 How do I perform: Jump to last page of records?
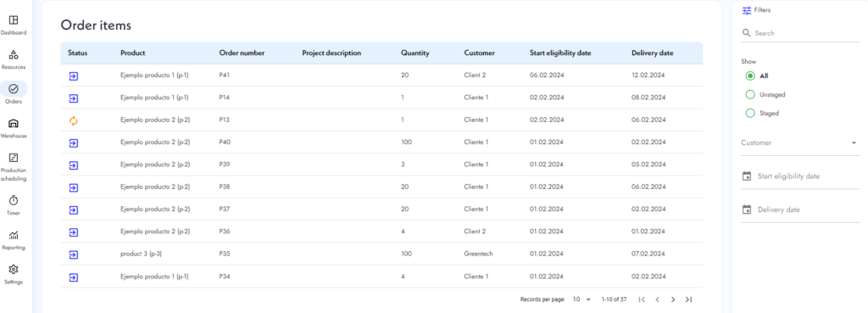point(688,299)
